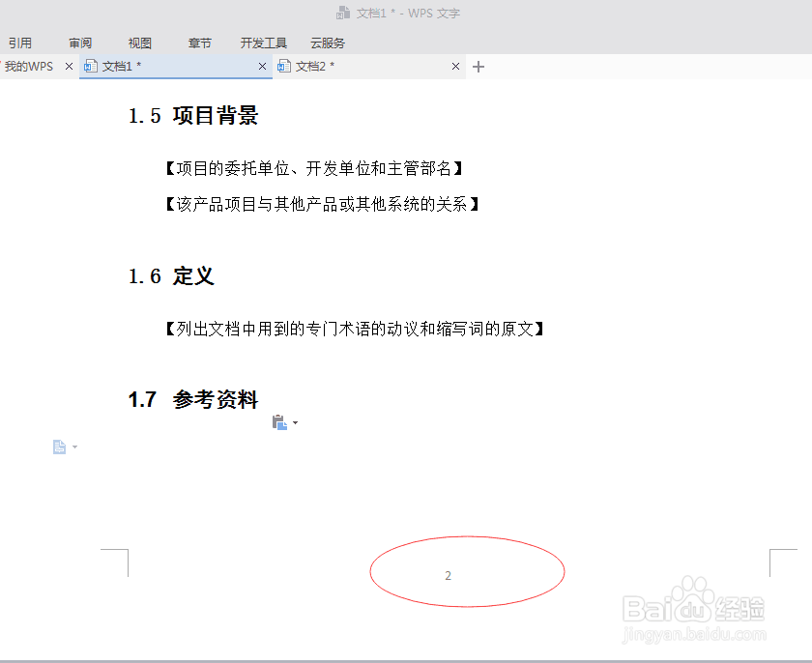Open the 章节 ribbon tab
812x663 pixels.
(199, 43)
